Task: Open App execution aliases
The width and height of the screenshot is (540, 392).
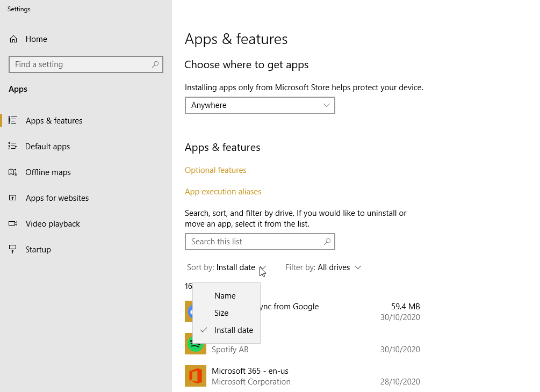Action: (223, 191)
